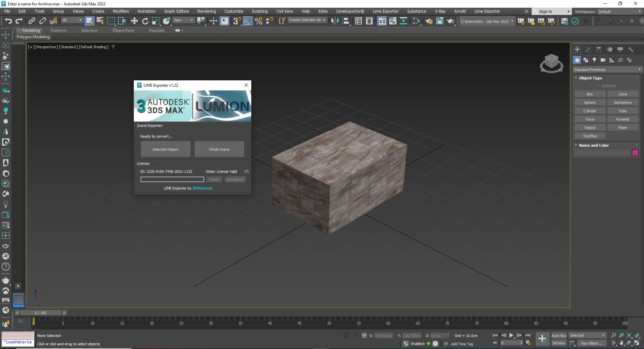Open the Select by Name tool
This screenshot has width=644, height=349.
(100, 21)
